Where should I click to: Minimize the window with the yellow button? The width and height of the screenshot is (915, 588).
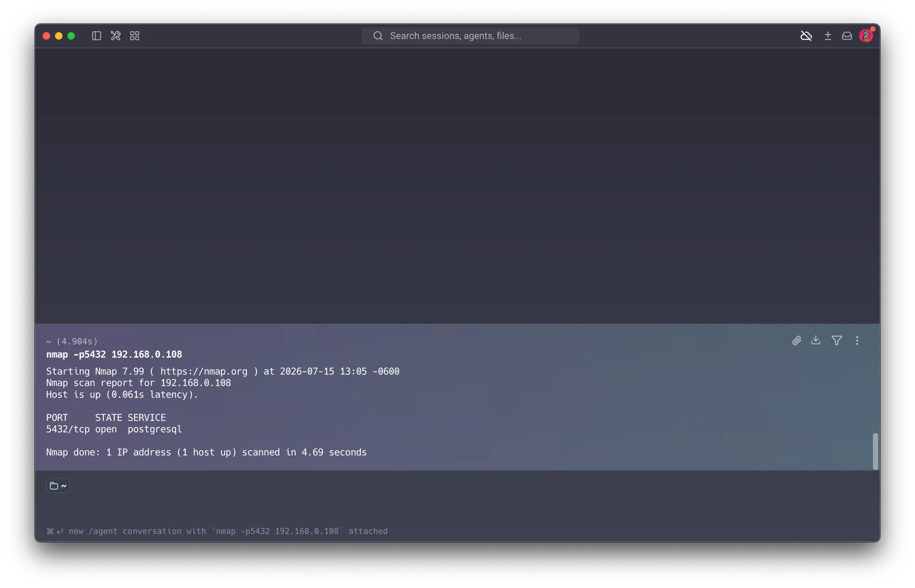(x=59, y=36)
